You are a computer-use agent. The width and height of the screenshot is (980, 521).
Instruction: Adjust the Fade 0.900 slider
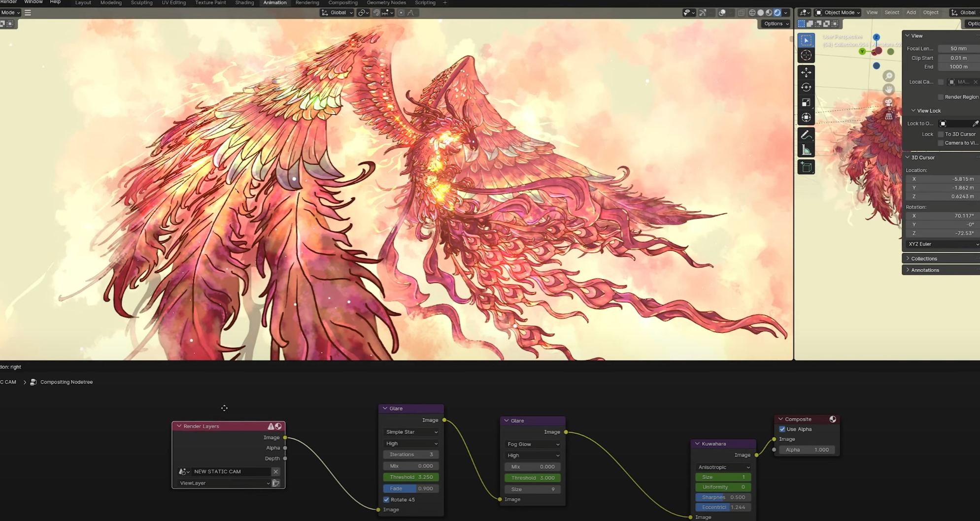tap(411, 489)
